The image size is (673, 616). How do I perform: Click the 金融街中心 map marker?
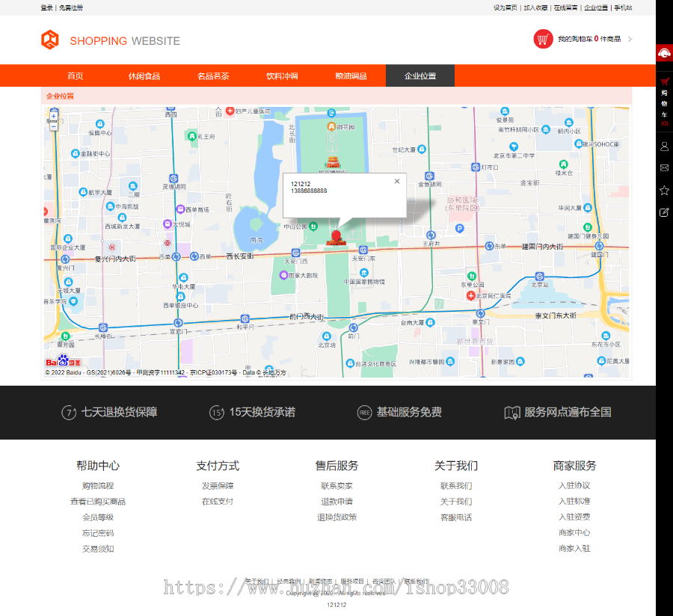coord(75,153)
